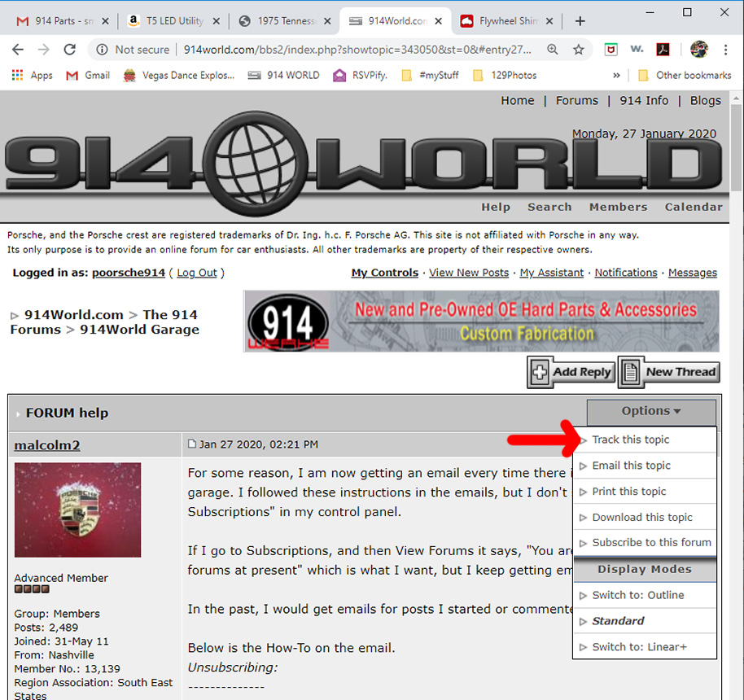Switch to the Flywheel Shim tab
The width and height of the screenshot is (744, 700).
(505, 21)
